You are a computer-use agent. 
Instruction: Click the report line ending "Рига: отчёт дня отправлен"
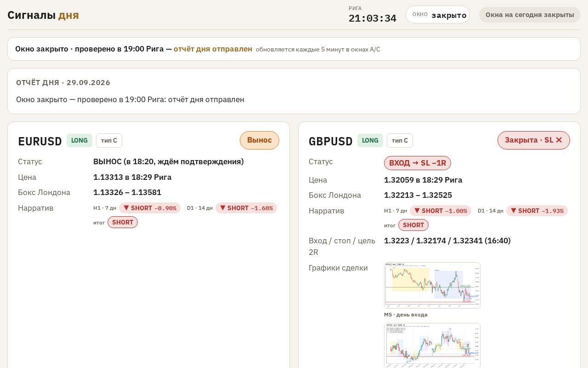[x=130, y=99]
